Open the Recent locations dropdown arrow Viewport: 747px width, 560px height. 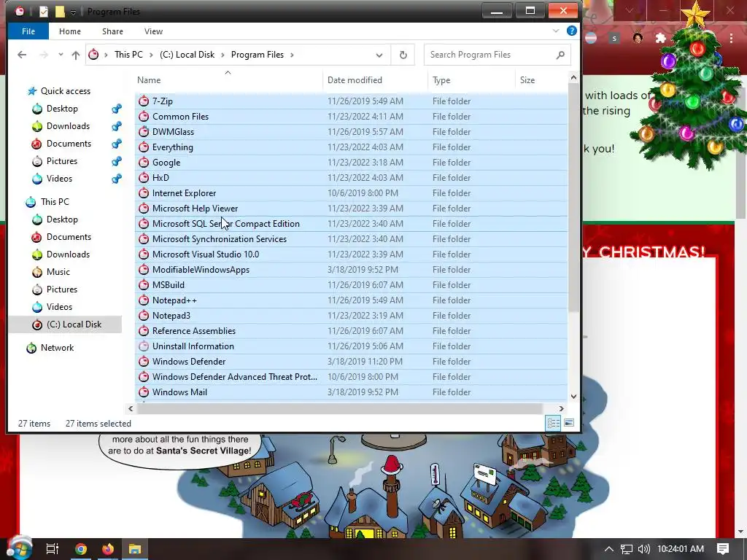point(61,55)
